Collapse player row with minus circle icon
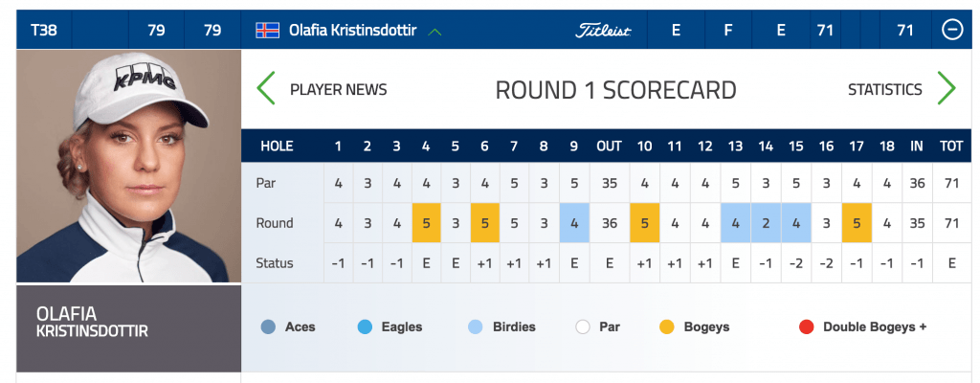980x383 pixels. pyautogui.click(x=952, y=30)
